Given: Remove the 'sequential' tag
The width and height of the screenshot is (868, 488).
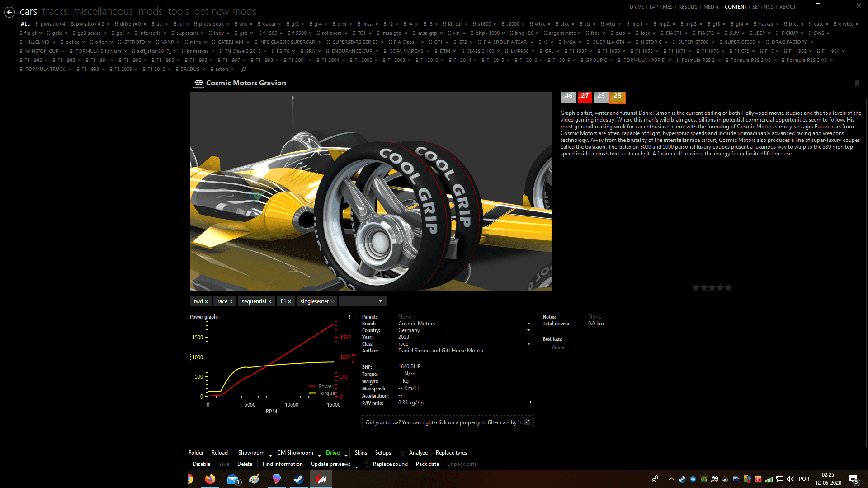Looking at the screenshot, I should pyautogui.click(x=270, y=302).
